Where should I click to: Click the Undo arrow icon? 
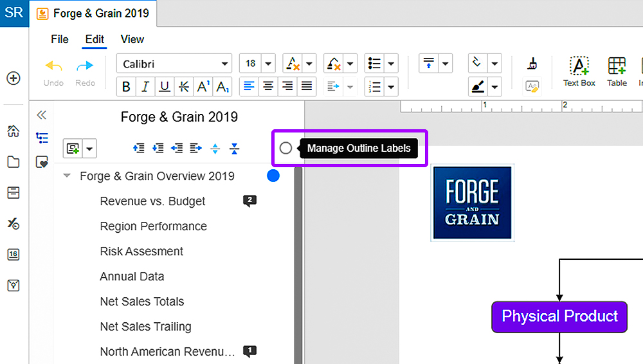tap(54, 66)
